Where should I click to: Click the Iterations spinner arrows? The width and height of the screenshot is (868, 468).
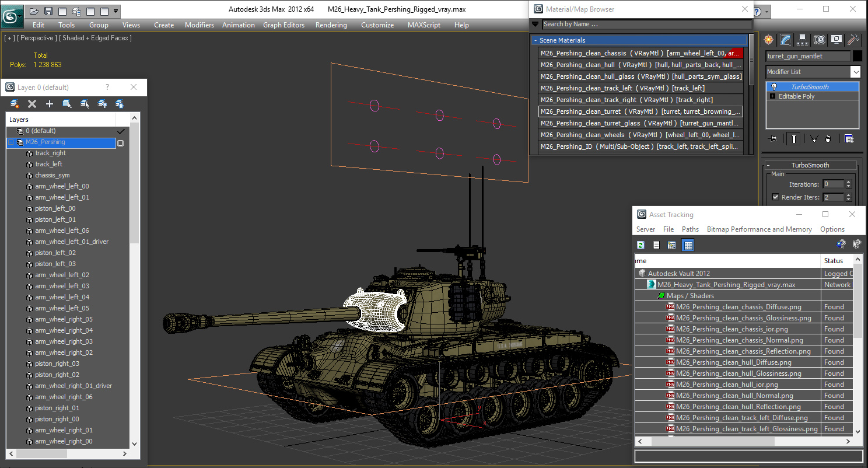click(848, 184)
